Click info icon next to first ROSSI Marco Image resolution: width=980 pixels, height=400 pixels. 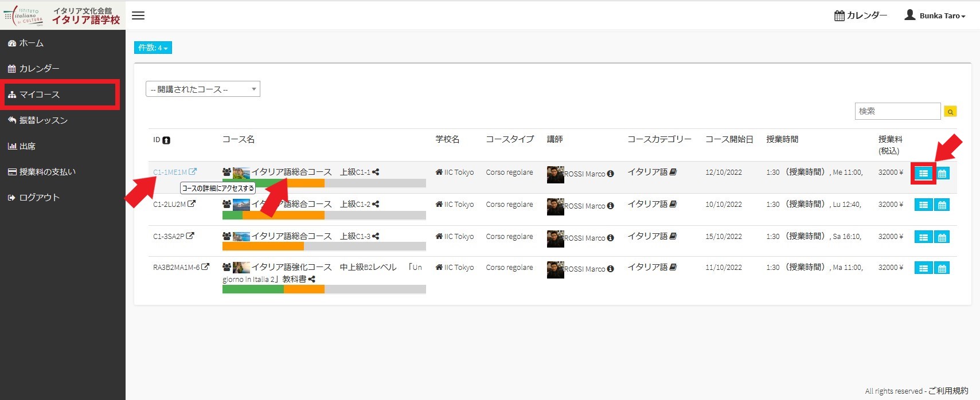(610, 174)
